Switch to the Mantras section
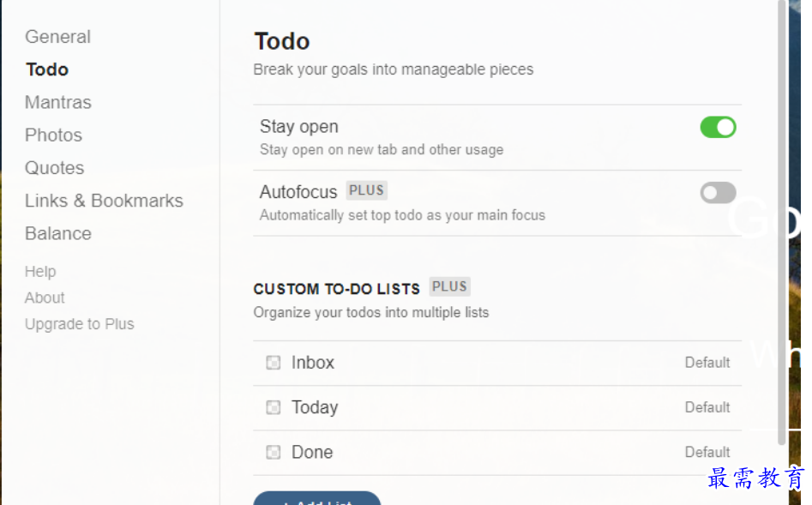This screenshot has width=812, height=505. click(x=58, y=102)
